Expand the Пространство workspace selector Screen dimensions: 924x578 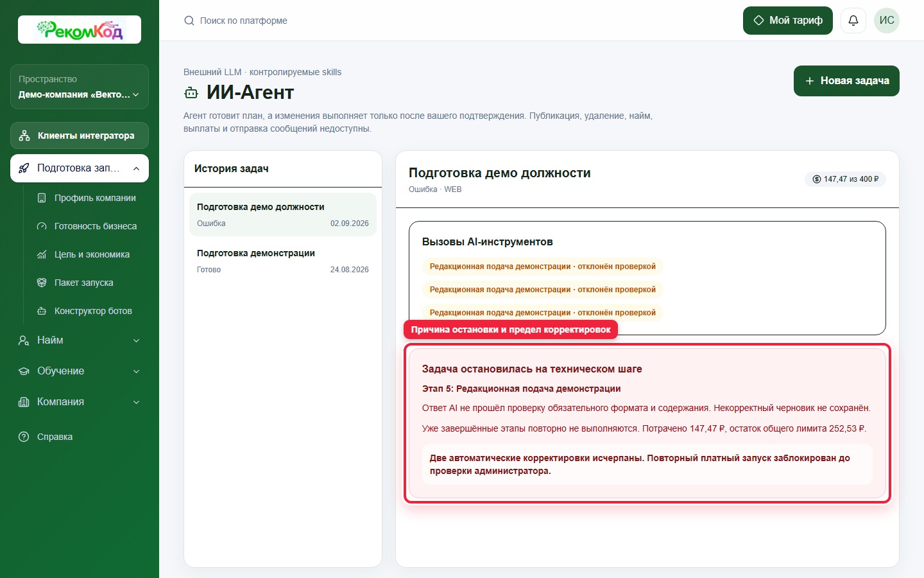[x=80, y=87]
